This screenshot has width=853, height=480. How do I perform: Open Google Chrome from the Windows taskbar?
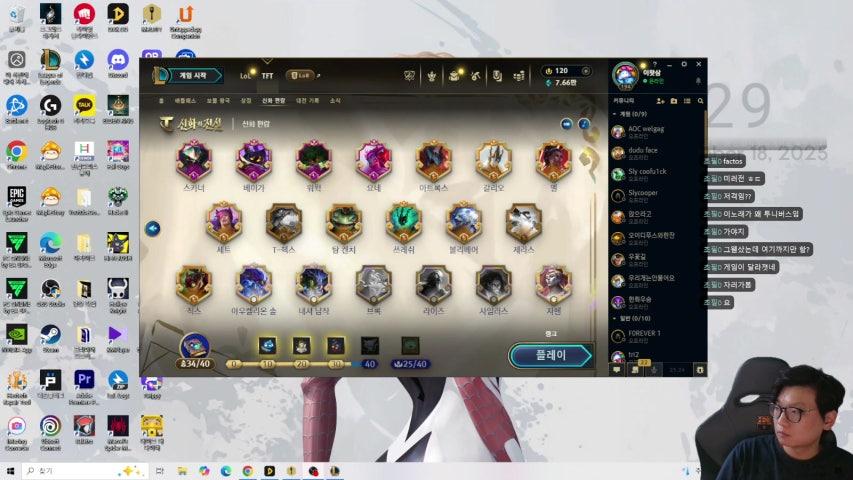pyautogui.click(x=247, y=471)
